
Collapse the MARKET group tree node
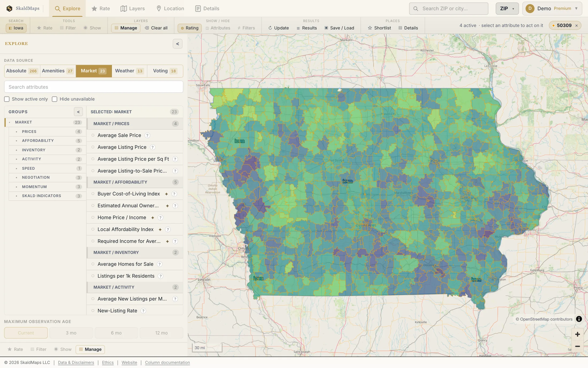pos(10,122)
